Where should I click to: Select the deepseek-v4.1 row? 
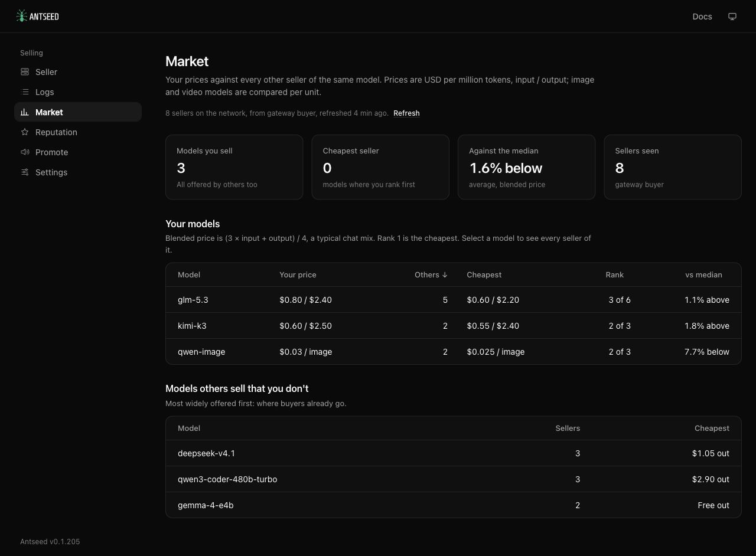(x=454, y=453)
